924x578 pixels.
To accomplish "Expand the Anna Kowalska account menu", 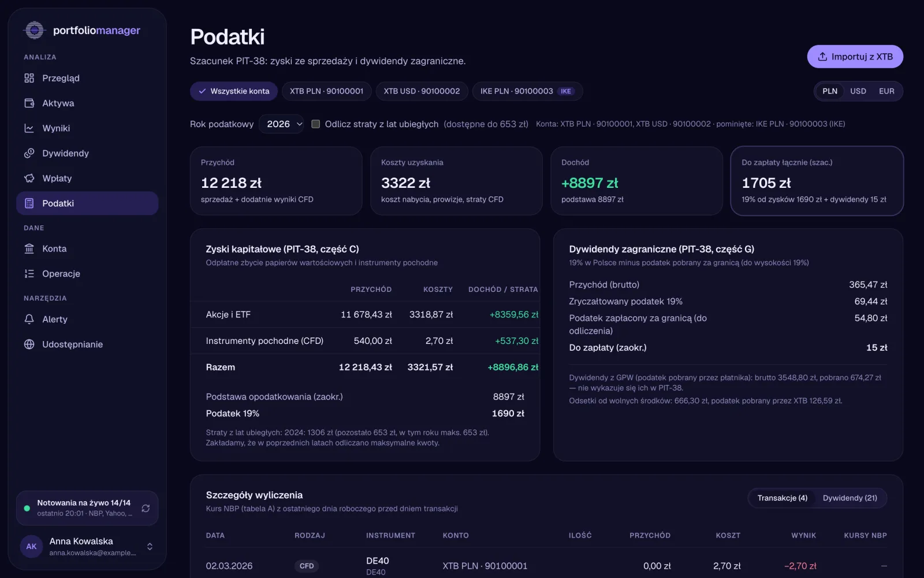I will coord(150,546).
